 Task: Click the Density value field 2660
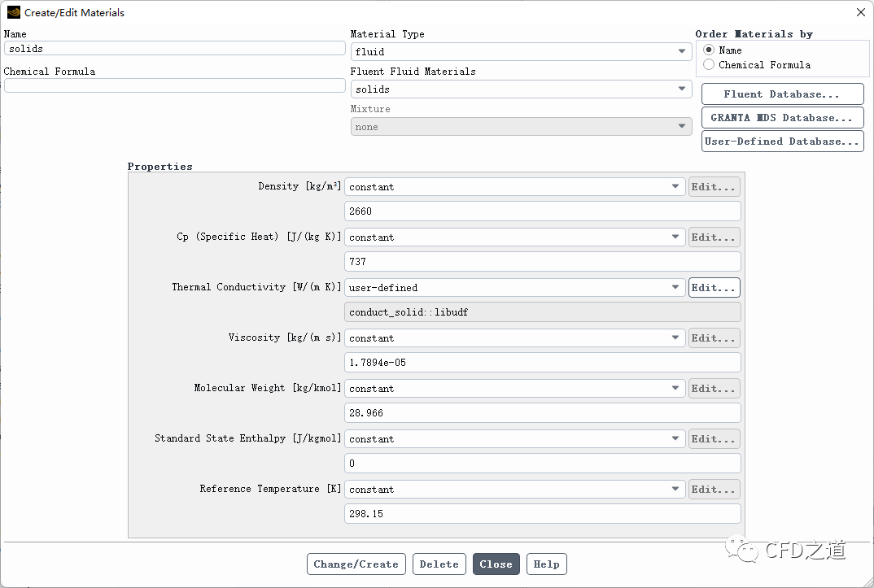point(542,211)
